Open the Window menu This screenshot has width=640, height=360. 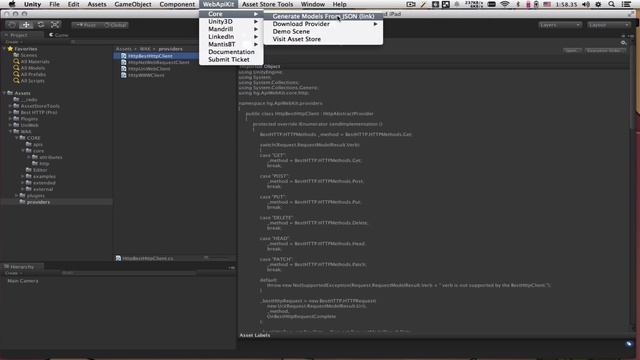[x=313, y=4]
